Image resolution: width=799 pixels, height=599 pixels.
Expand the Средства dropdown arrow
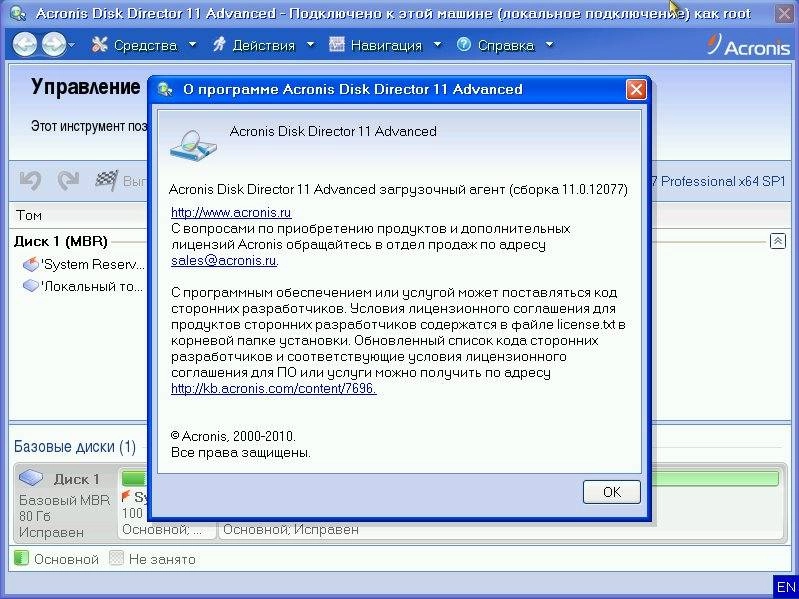(x=193, y=45)
